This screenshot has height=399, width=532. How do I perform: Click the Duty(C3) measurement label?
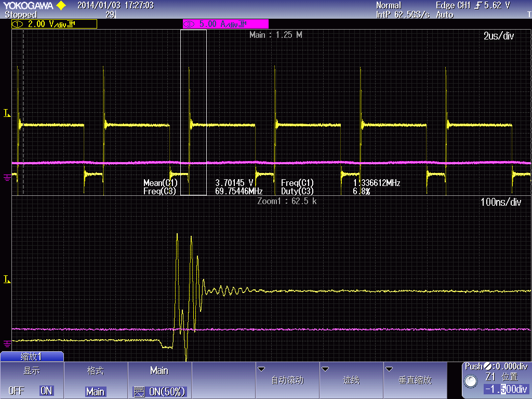[297, 191]
